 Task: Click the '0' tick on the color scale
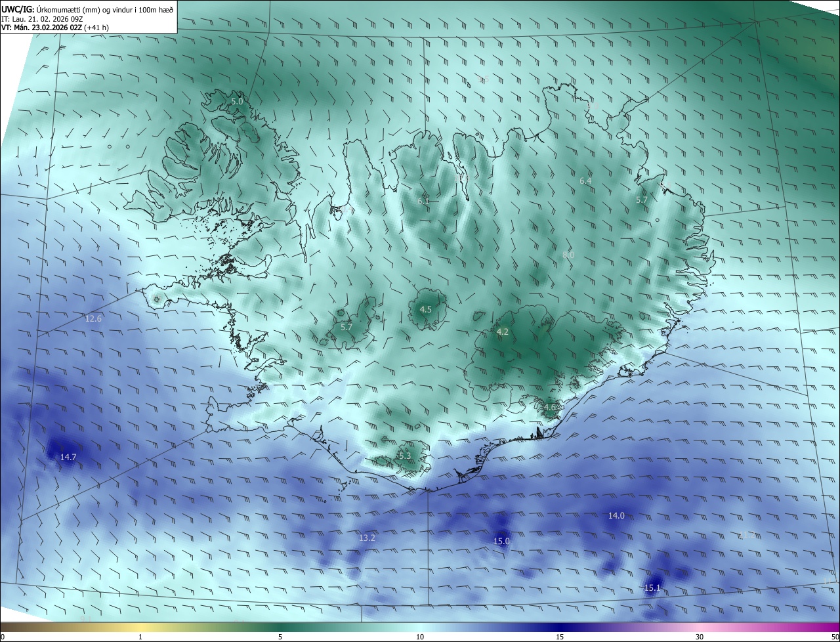[x=3, y=637]
